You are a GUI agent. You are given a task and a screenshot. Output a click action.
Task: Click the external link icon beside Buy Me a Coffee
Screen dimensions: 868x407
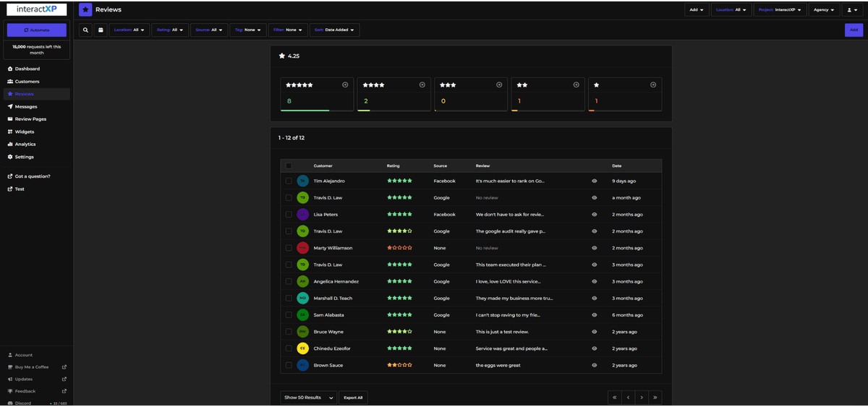point(64,367)
